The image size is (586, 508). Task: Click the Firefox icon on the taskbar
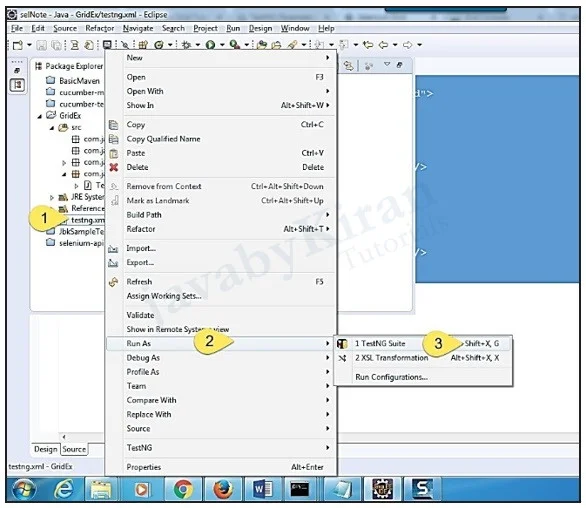[x=223, y=489]
